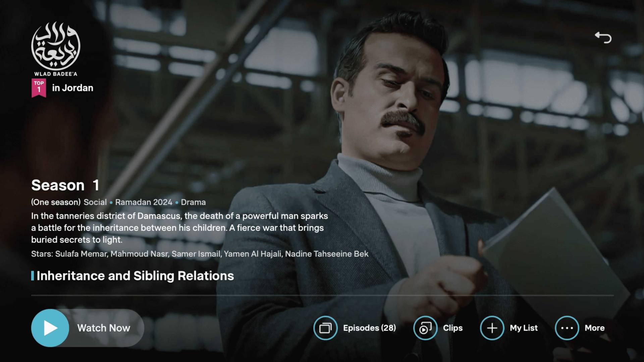
Task: Select the Drama genre tag
Action: [x=193, y=202]
